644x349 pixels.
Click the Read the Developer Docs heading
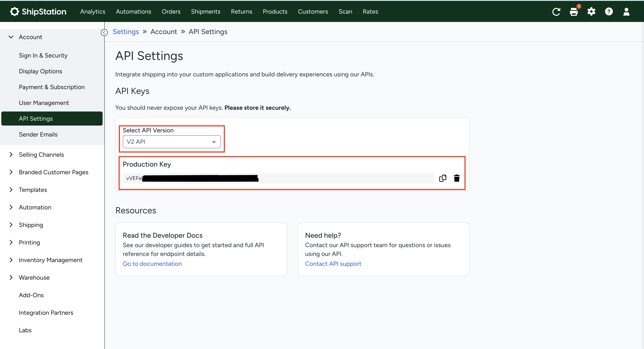(162, 235)
